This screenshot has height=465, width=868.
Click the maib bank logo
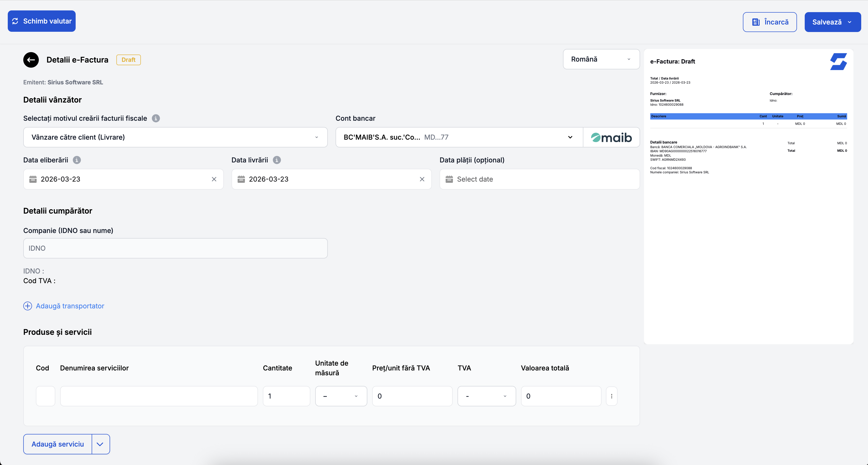coord(611,137)
